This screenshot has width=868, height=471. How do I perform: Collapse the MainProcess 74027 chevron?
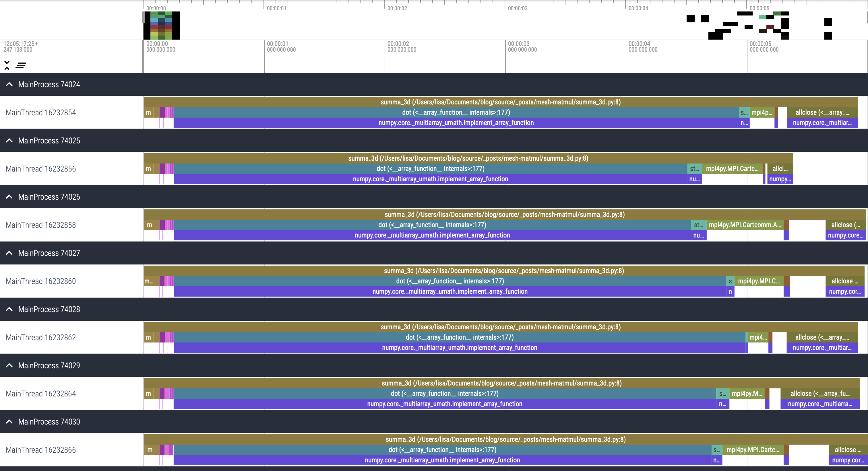pyautogui.click(x=9, y=253)
